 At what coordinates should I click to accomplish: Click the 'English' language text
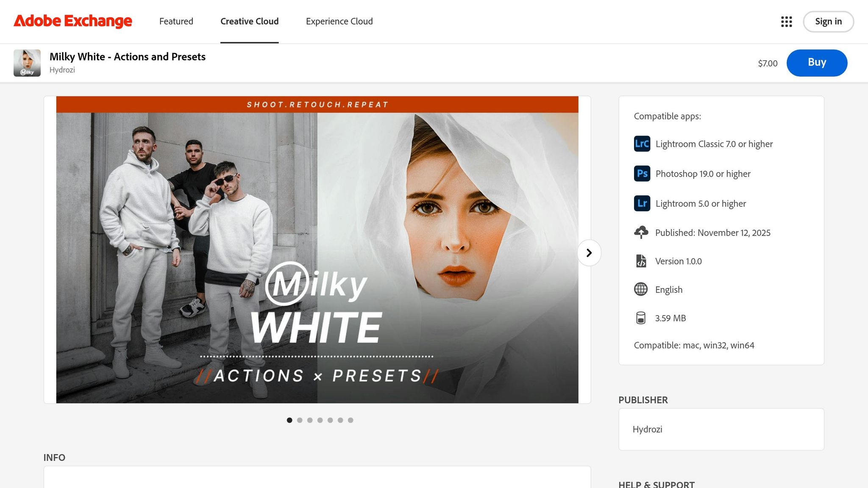tap(669, 290)
